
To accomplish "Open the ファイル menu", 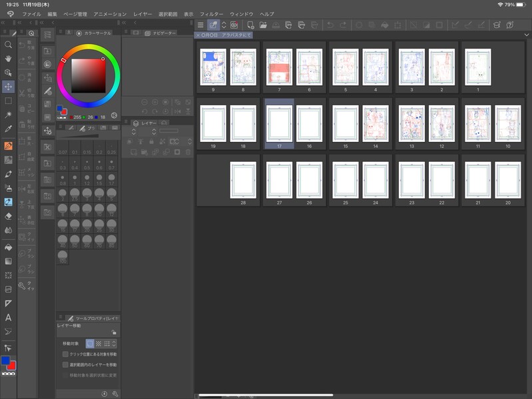I will click(x=31, y=14).
